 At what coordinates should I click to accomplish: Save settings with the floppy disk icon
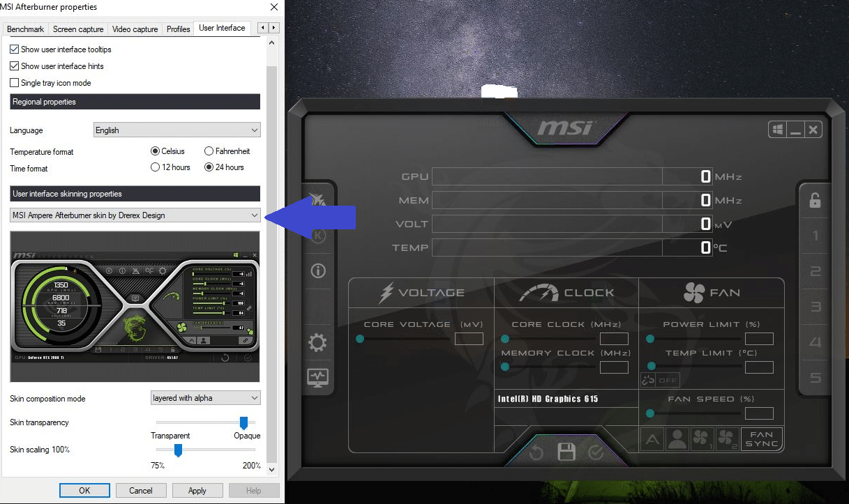pos(566,452)
